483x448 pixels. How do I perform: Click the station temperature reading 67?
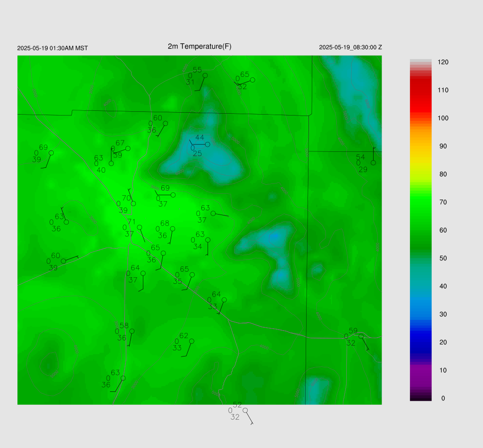point(120,143)
